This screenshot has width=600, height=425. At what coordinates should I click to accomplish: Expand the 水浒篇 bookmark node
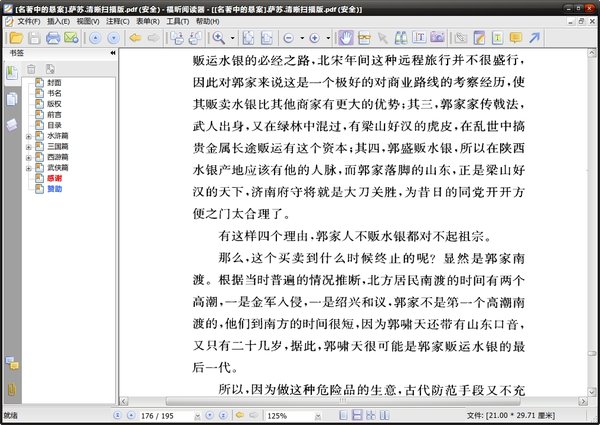pos(29,133)
